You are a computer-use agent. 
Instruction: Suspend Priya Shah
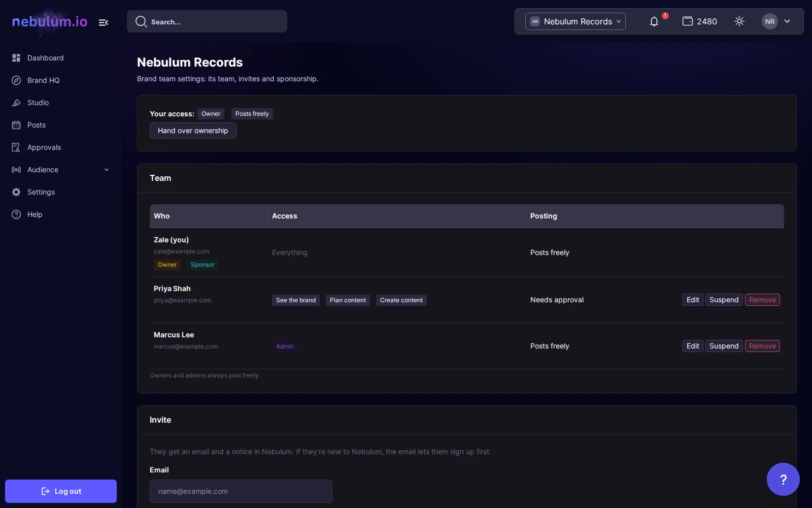[724, 300]
